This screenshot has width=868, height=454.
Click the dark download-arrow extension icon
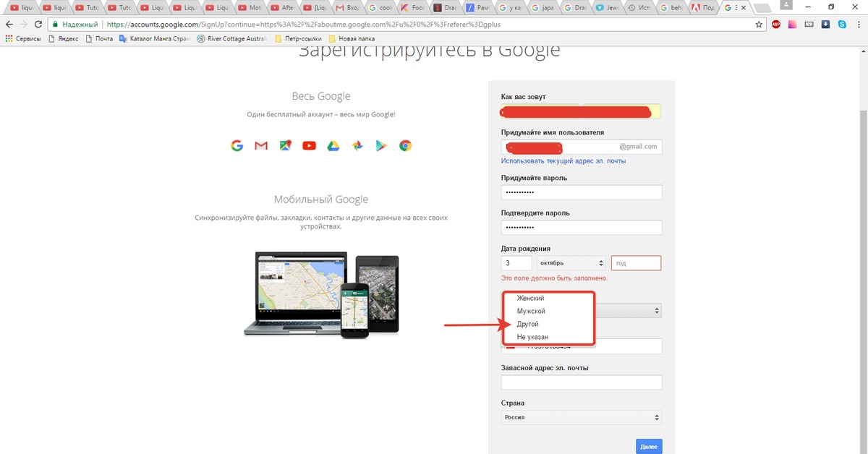[x=826, y=24]
